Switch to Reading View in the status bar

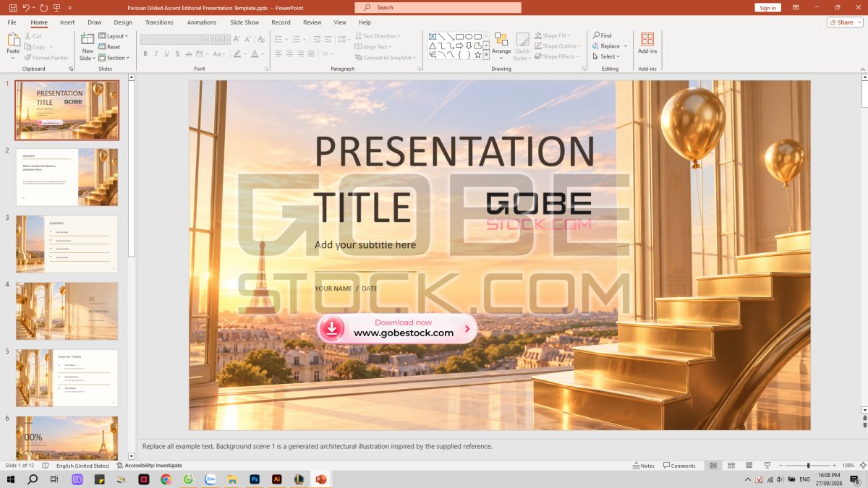click(749, 466)
